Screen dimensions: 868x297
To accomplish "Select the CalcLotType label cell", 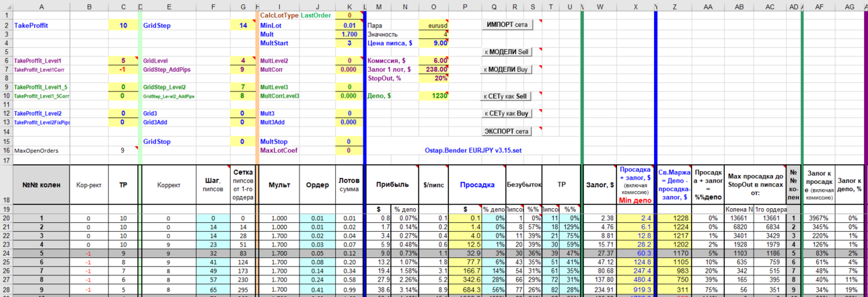I will pyautogui.click(x=279, y=15).
